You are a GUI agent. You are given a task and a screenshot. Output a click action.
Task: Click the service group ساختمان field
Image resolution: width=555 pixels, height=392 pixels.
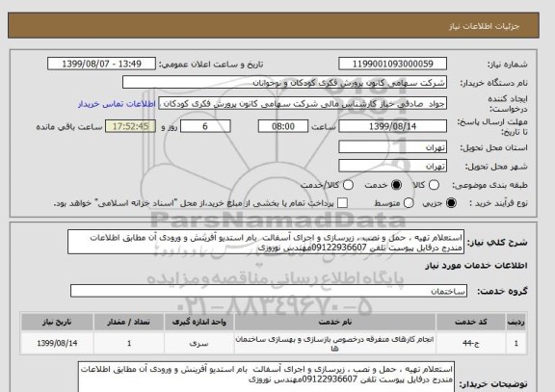click(x=269, y=291)
